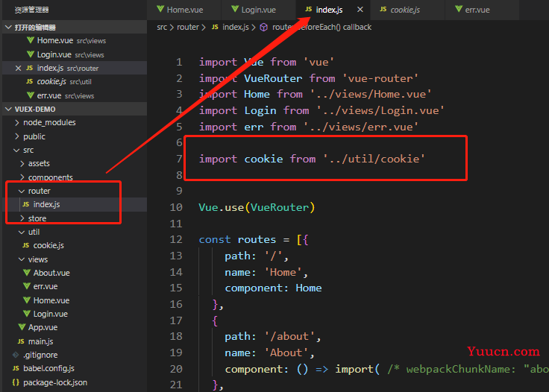Viewport: 549px width, 392px height.
Task: Collapse the src folder
Action: click(16, 150)
